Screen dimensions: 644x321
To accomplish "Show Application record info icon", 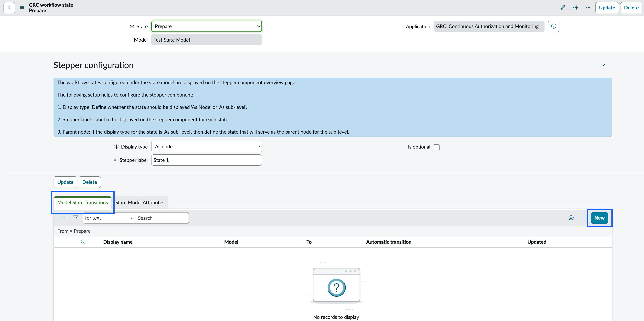I will coord(554,26).
